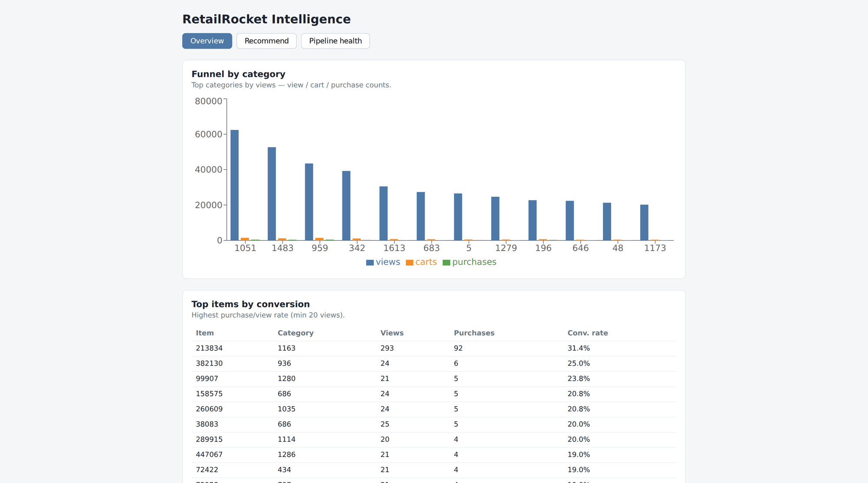Click the views bar for category 1613
This screenshot has height=483, width=868.
(x=384, y=213)
